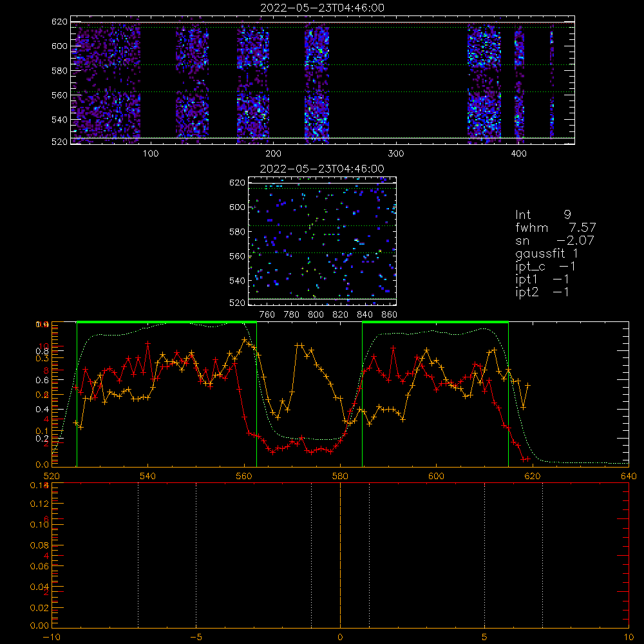Screen dimensions: 644x644
Task: Click orange x-axis label 600 on profile plot
Action: click(x=436, y=476)
